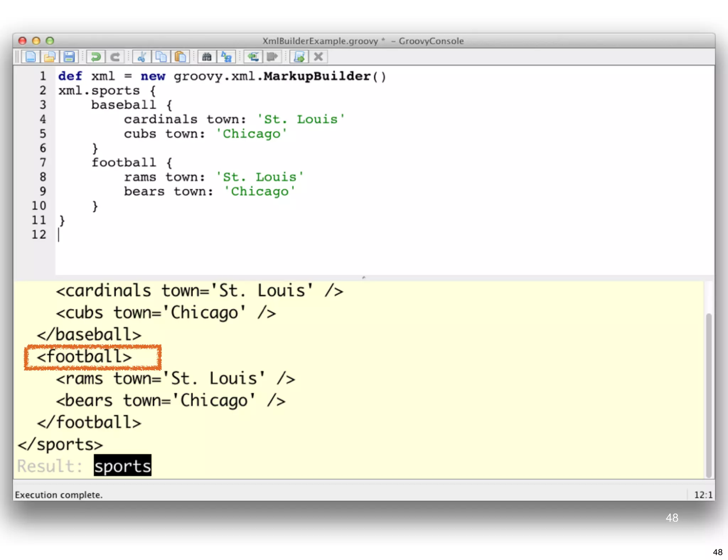Open Find with the binoculars icon

pos(207,57)
